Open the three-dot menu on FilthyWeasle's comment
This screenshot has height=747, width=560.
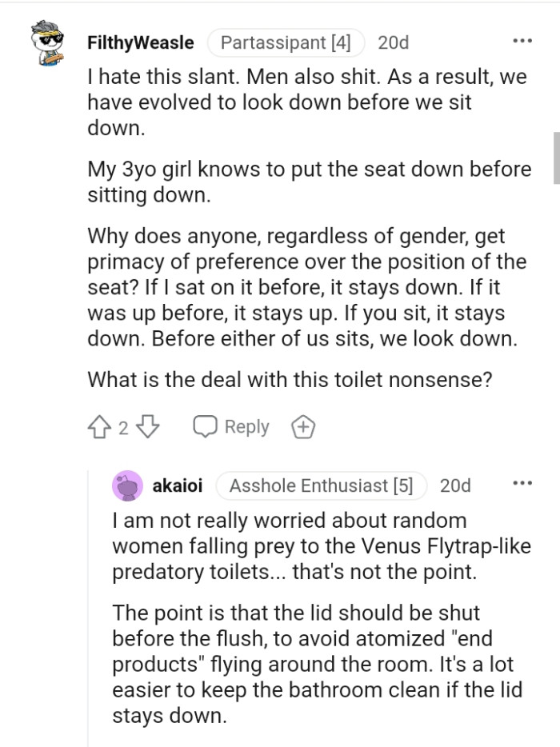[522, 38]
